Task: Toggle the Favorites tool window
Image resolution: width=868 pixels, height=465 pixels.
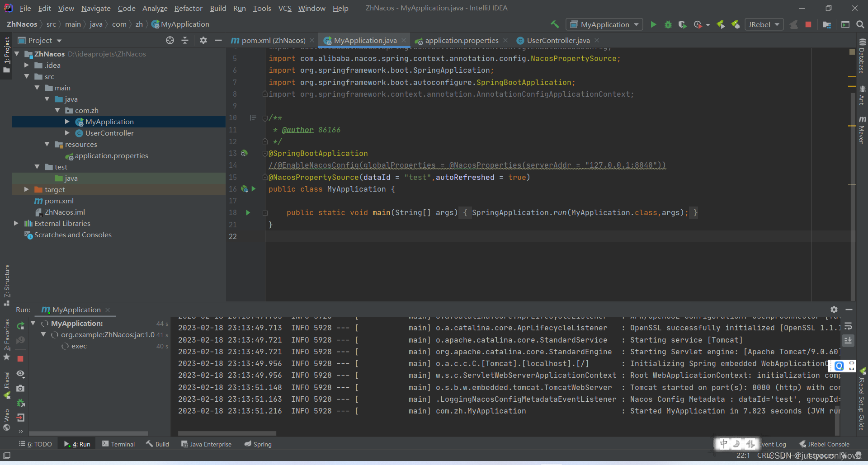Action: [x=6, y=339]
